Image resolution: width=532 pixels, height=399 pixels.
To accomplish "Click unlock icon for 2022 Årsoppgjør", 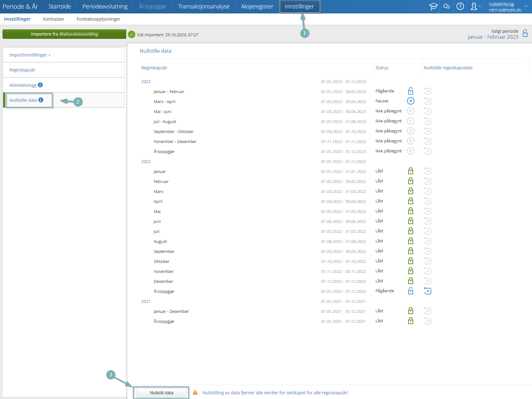I will pos(411,291).
